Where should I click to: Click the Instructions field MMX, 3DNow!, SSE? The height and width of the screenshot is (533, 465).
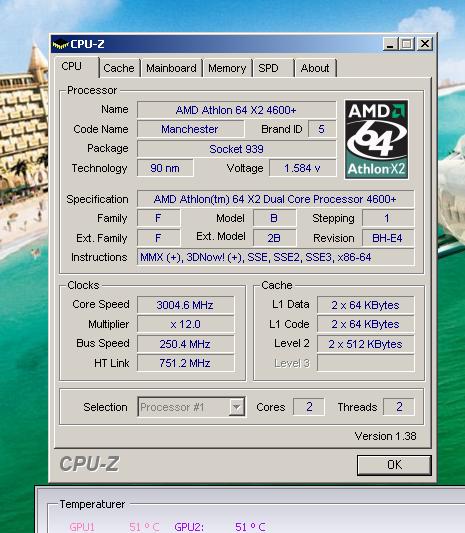tap(275, 257)
